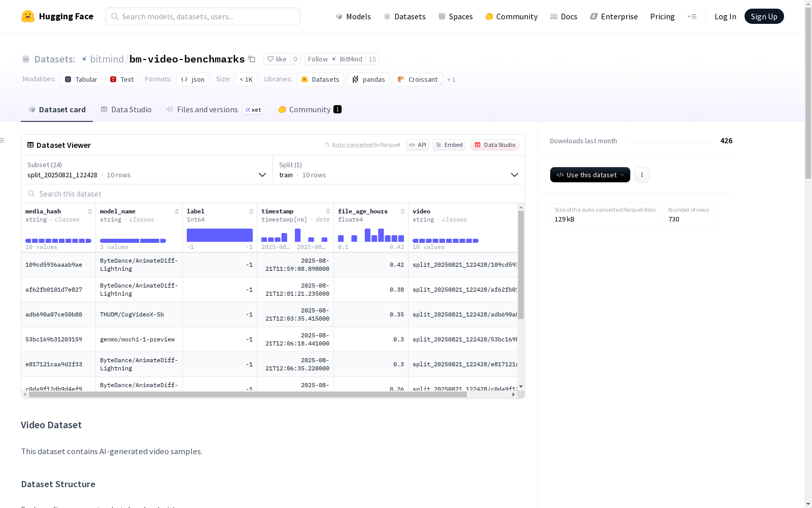
Task: Open Datasets in the top navigation
Action: point(404,16)
